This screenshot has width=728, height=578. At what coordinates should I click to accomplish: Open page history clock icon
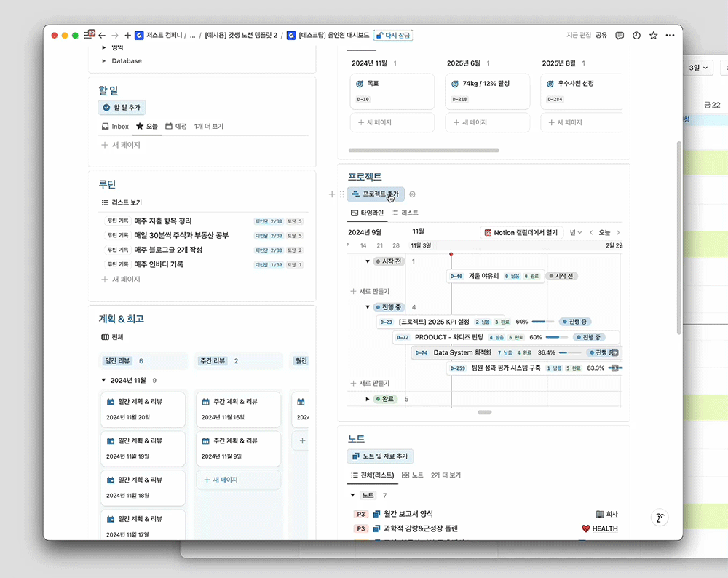pos(636,35)
